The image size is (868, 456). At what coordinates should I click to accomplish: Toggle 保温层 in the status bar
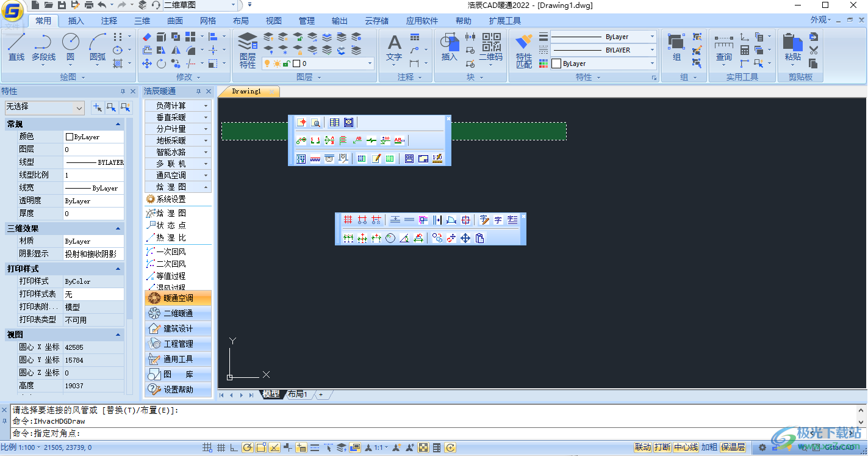click(x=733, y=447)
